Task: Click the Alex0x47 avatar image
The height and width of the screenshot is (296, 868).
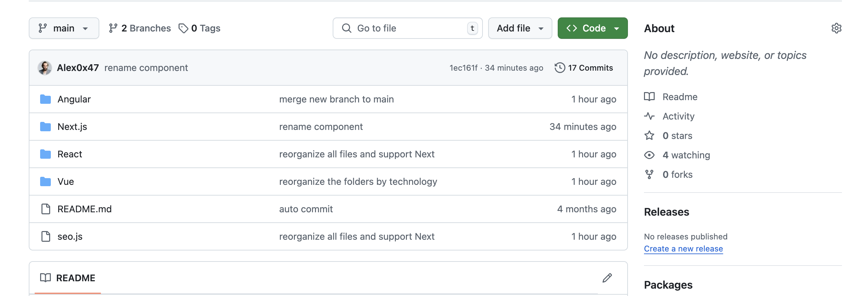Action: point(44,68)
